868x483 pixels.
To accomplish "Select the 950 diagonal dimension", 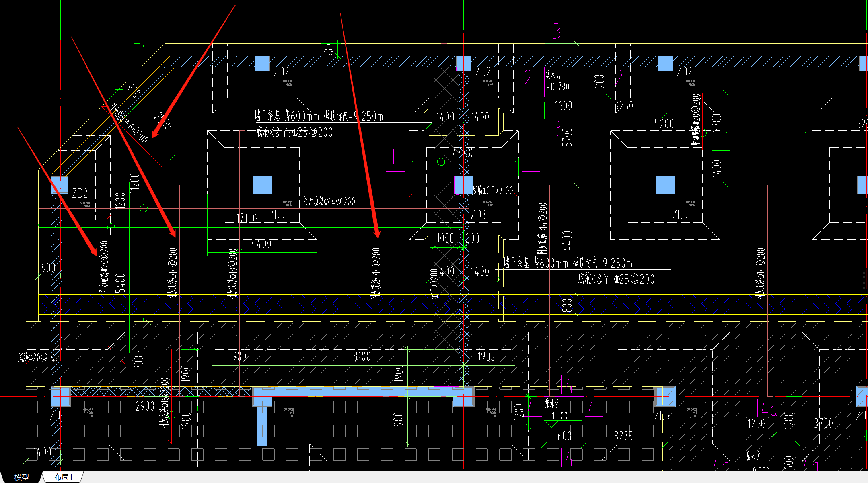I will point(134,90).
